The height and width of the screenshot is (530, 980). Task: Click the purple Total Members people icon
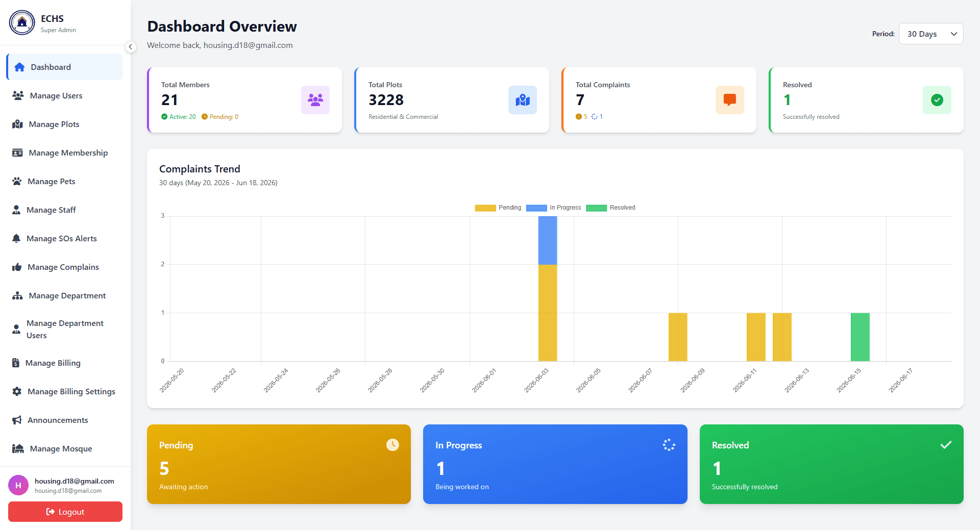point(315,100)
